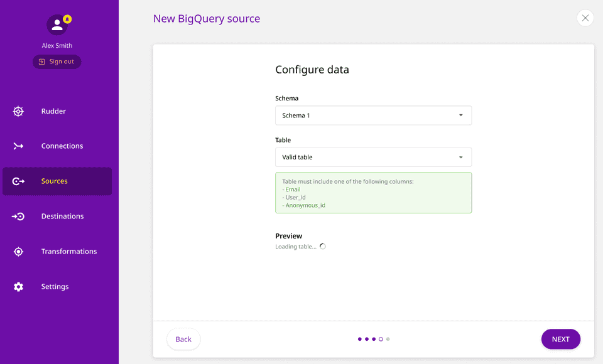
Task: Expand the Schema 1 dropdown arrow
Action: (x=461, y=115)
